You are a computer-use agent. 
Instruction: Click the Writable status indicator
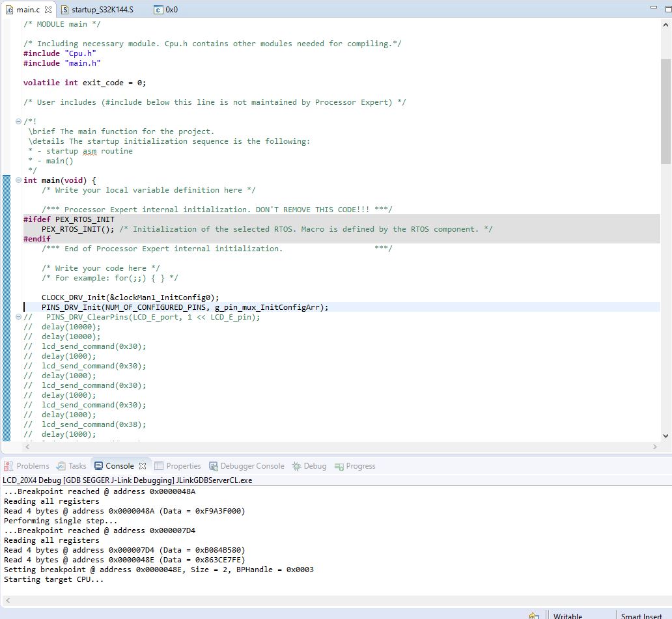pyautogui.click(x=568, y=615)
